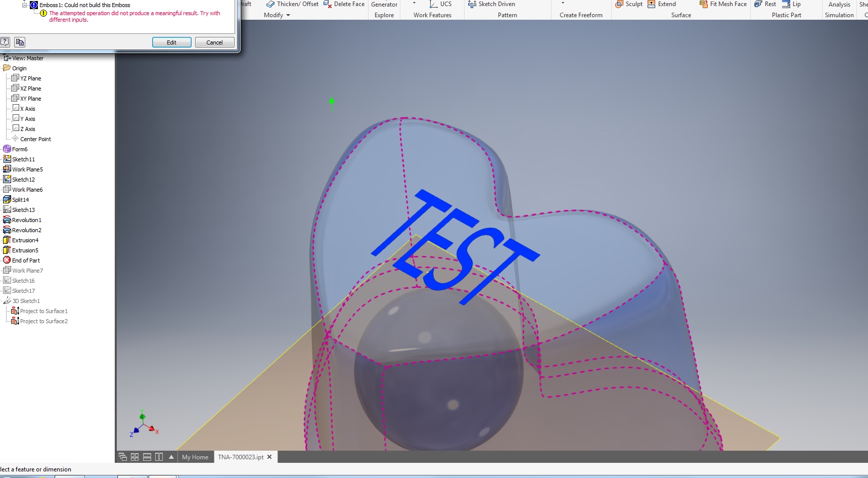Open the Sketch Driven Pattern tool
868x478 pixels.
(x=492, y=4)
